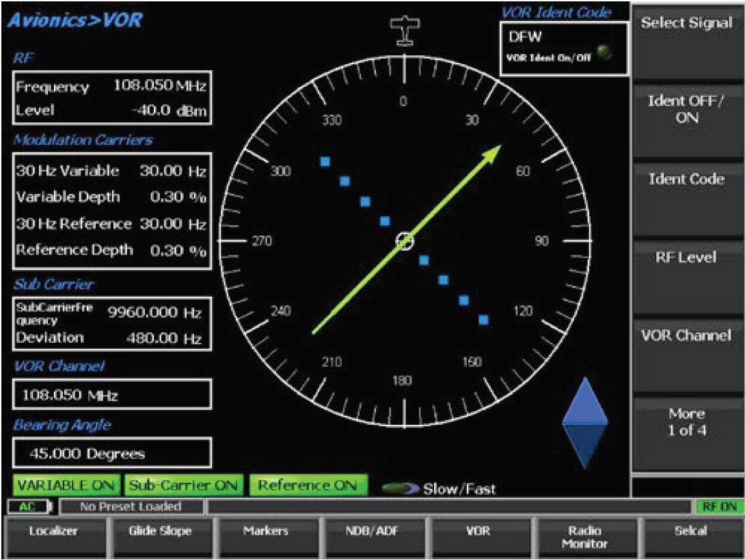This screenshot has width=745, height=560.
Task: Click the blue up diamond arrow
Action: [x=584, y=403]
